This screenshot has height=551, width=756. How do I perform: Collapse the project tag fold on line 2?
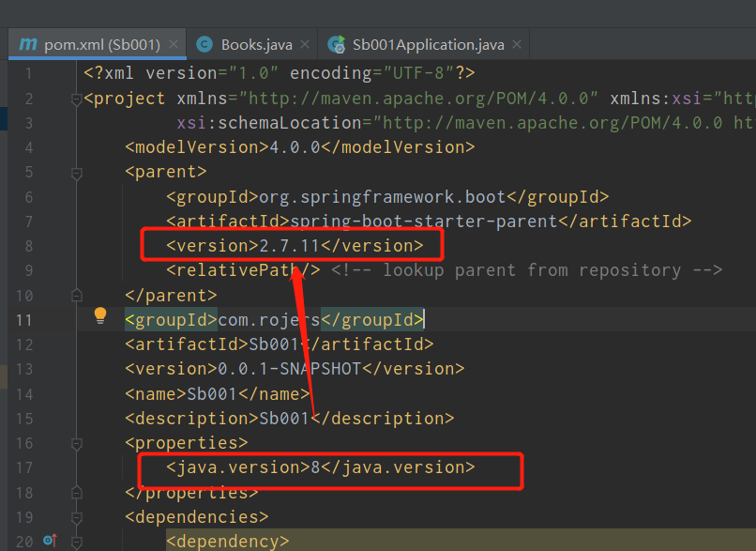click(76, 99)
